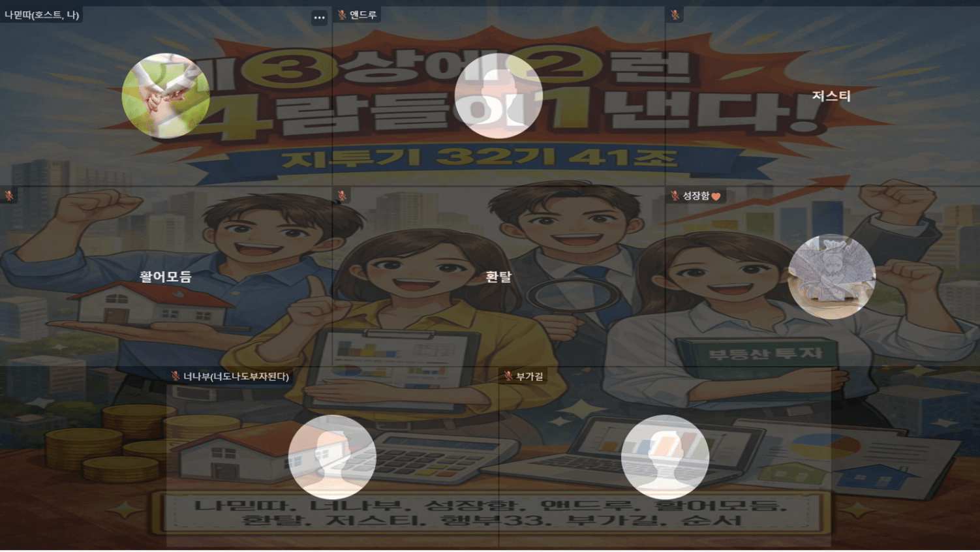Viewport: 980px width, 552px height.
Task: Click the 부가길 name label
Action: 529,376
